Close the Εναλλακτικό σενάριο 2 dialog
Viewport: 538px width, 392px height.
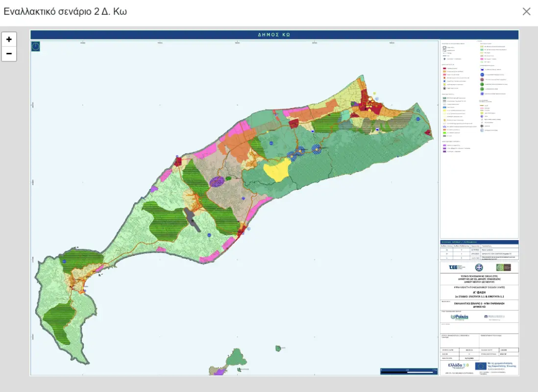pyautogui.click(x=526, y=11)
